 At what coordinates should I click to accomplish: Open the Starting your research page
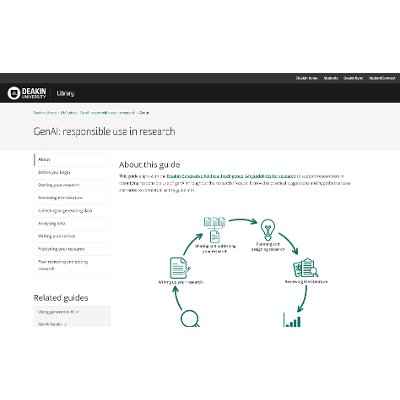coord(72,185)
